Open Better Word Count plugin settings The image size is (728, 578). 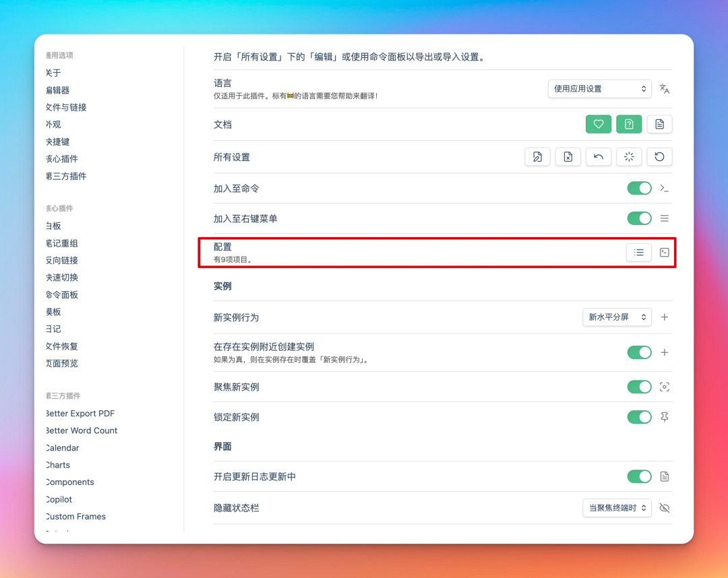(x=82, y=430)
